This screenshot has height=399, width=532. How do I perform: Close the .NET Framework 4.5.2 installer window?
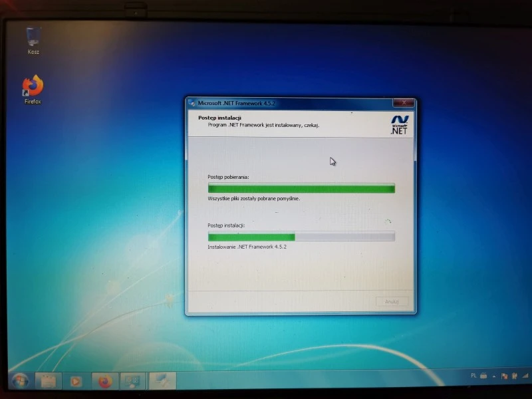point(403,103)
